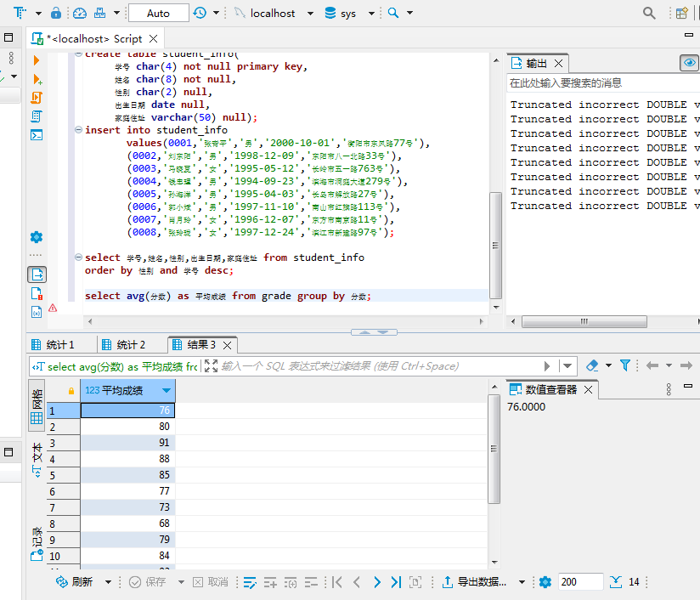
Task: Go to next row in results
Action: tap(376, 582)
